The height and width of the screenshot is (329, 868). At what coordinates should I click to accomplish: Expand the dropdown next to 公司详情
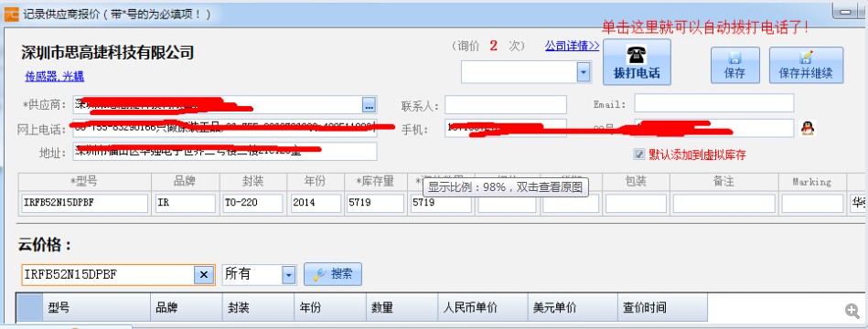tap(584, 72)
